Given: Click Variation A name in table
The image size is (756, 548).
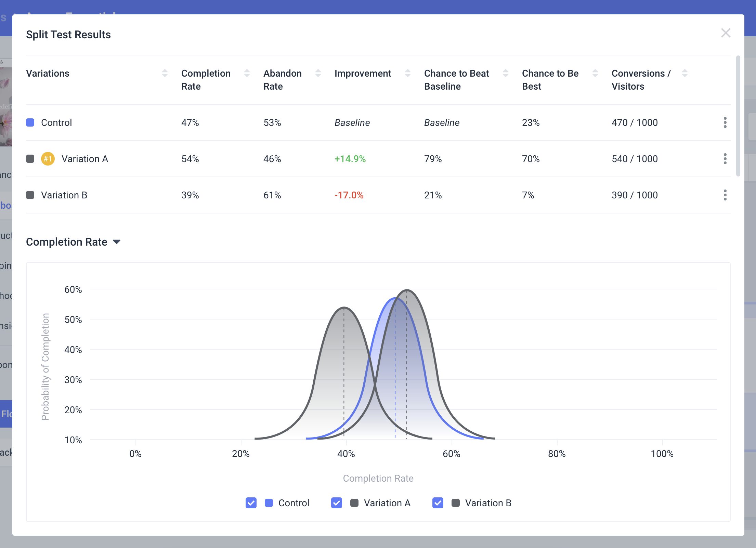Looking at the screenshot, I should tap(85, 159).
